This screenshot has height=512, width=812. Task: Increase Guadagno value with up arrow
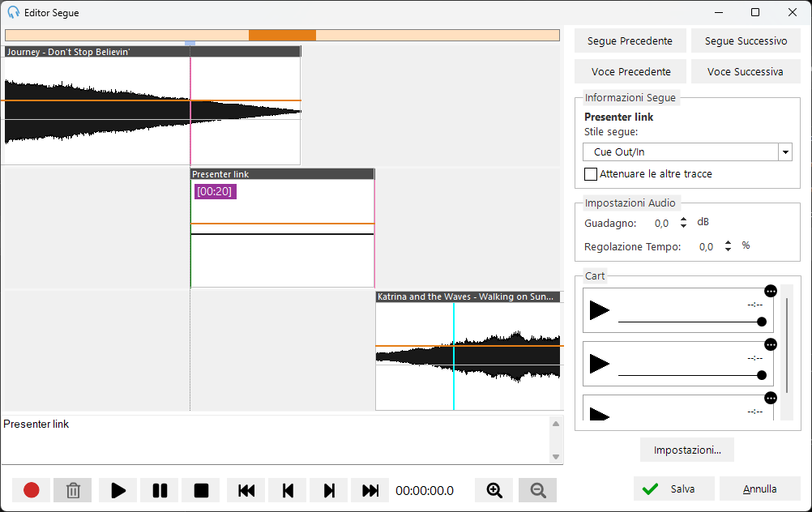[x=684, y=220]
